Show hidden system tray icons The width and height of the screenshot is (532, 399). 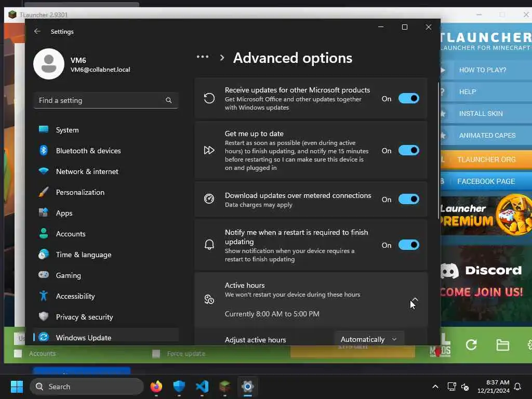click(435, 387)
